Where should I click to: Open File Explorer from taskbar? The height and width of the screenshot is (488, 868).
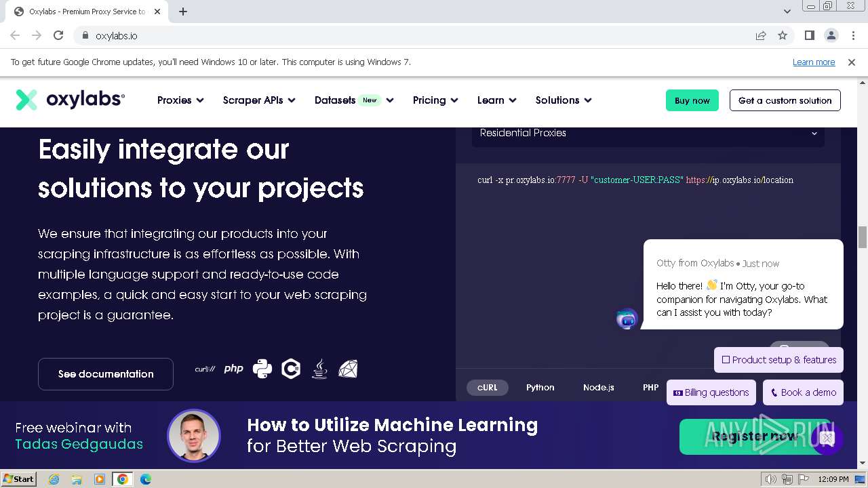tap(77, 479)
